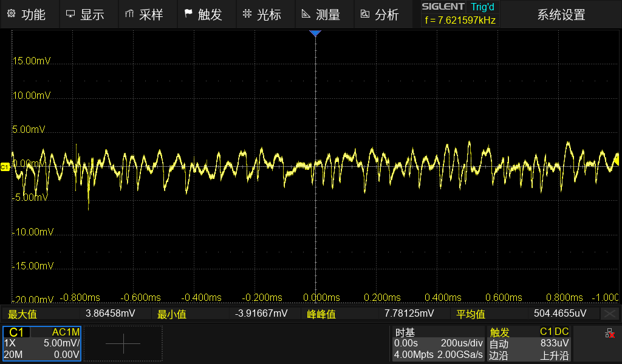
Task: Click the 最大值 measurement label
Action: (x=22, y=314)
